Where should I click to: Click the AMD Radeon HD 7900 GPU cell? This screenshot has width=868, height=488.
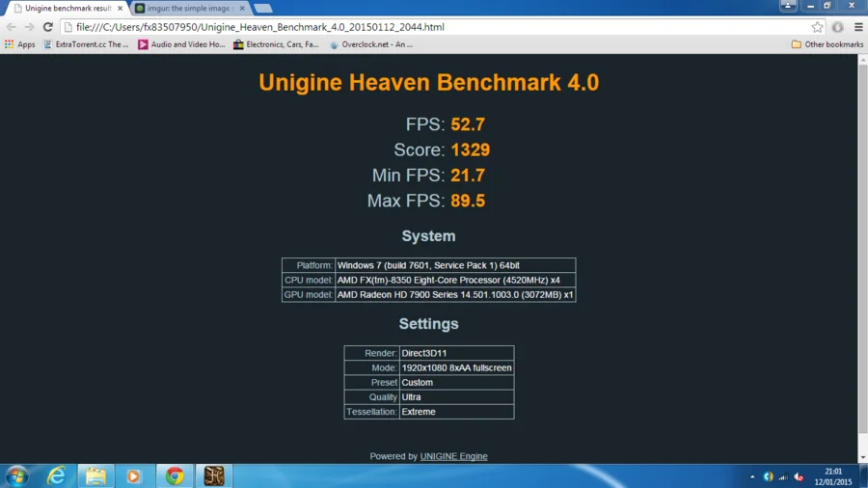coord(455,294)
